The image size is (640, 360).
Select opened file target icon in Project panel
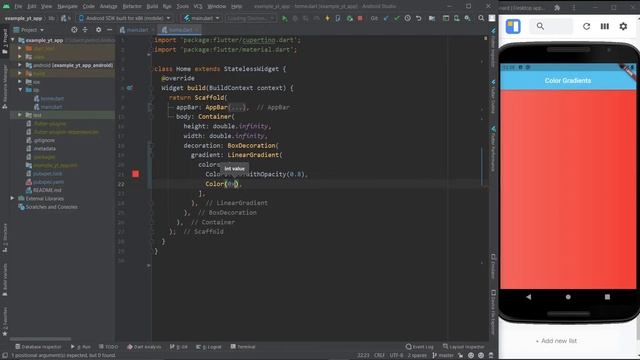point(74,30)
